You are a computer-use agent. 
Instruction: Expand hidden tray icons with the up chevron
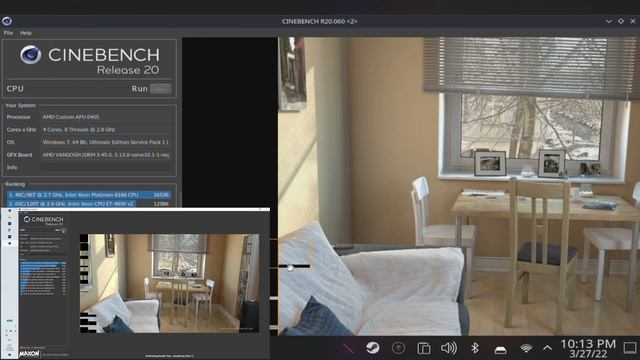pos(547,348)
